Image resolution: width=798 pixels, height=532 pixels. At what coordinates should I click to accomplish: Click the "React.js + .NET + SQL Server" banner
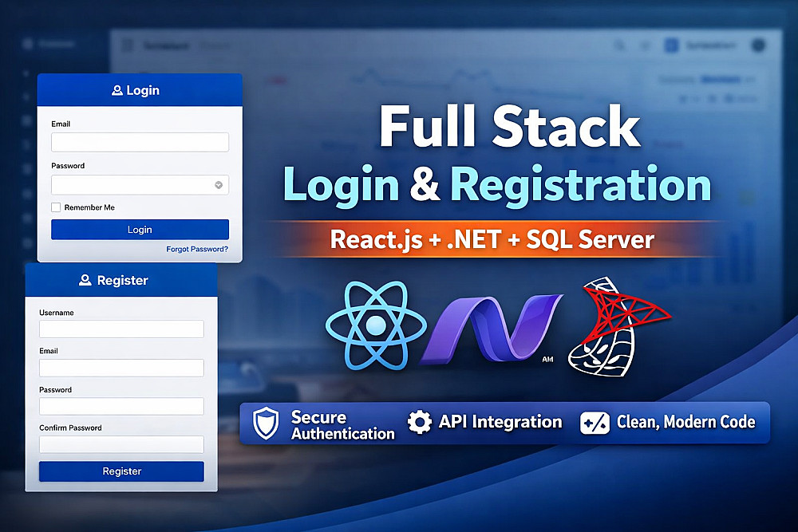click(492, 239)
